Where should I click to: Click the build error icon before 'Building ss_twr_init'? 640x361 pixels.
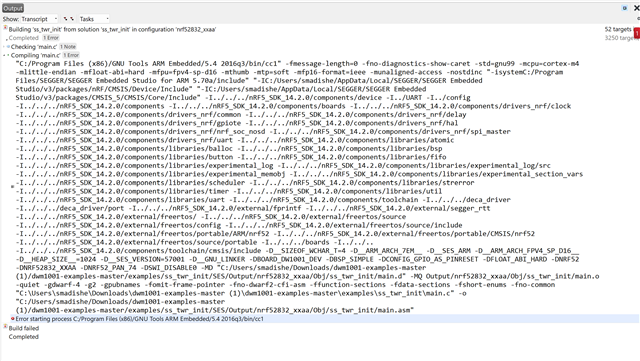coord(5,28)
